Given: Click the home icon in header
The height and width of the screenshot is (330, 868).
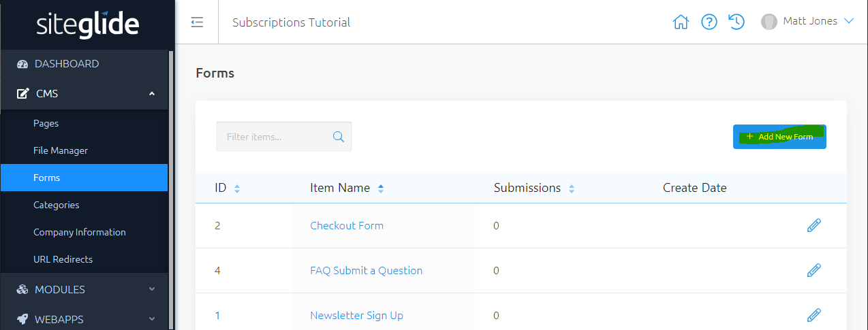Looking at the screenshot, I should click(x=680, y=22).
